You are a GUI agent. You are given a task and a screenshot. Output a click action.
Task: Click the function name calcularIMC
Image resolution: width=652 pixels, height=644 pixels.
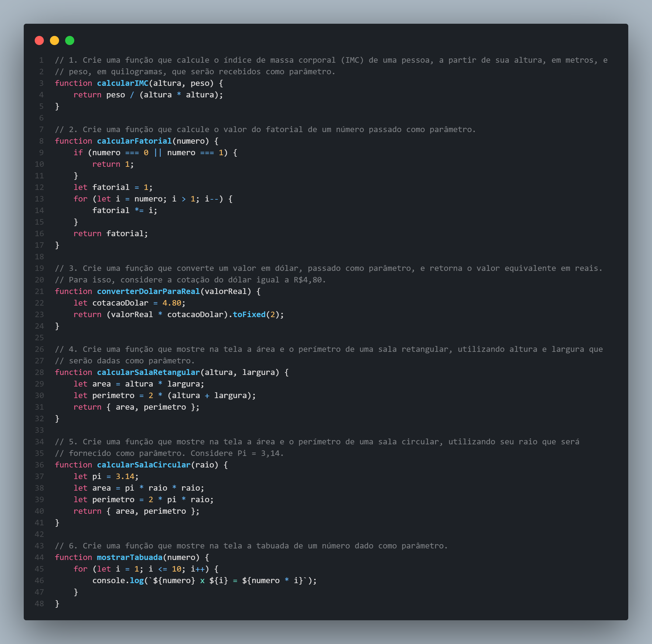[123, 83]
